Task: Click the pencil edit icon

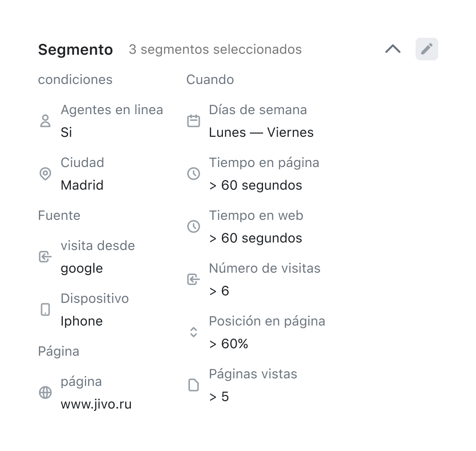Action: 426,49
